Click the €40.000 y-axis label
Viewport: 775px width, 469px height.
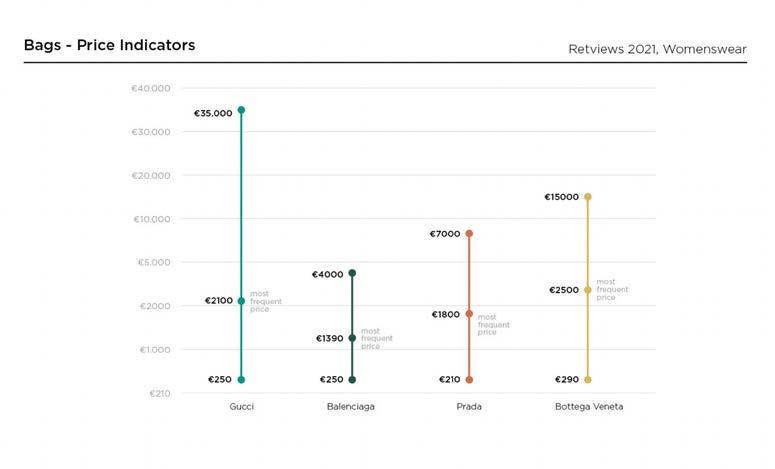(x=150, y=89)
